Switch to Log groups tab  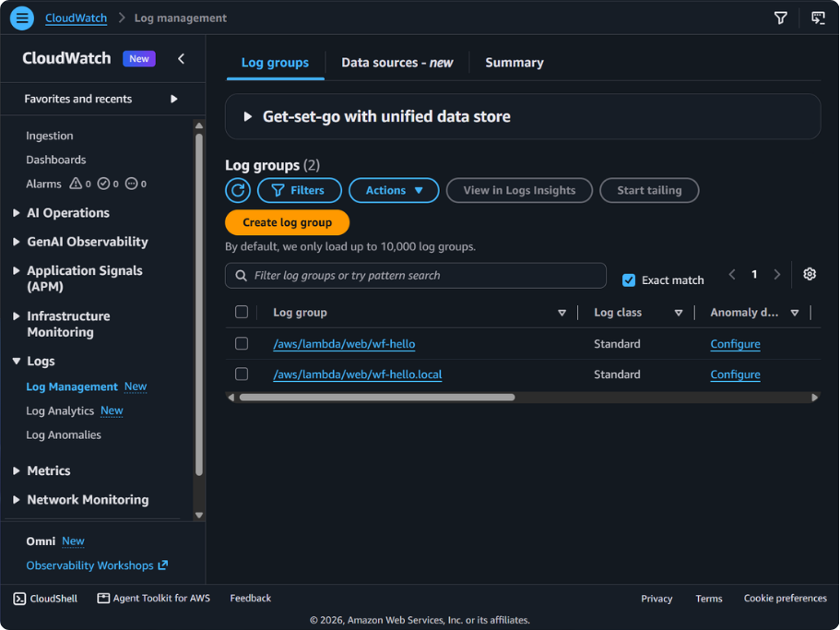[x=276, y=63]
